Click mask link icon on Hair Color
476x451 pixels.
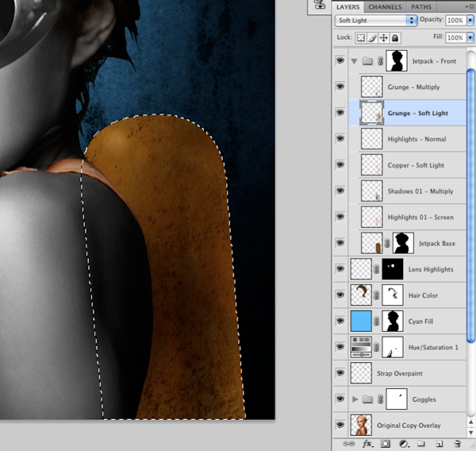point(376,295)
